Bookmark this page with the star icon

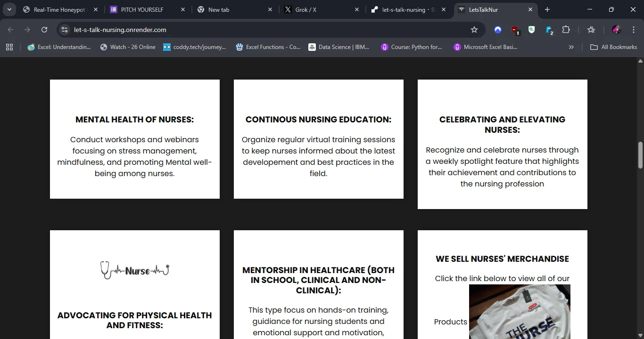pyautogui.click(x=474, y=30)
